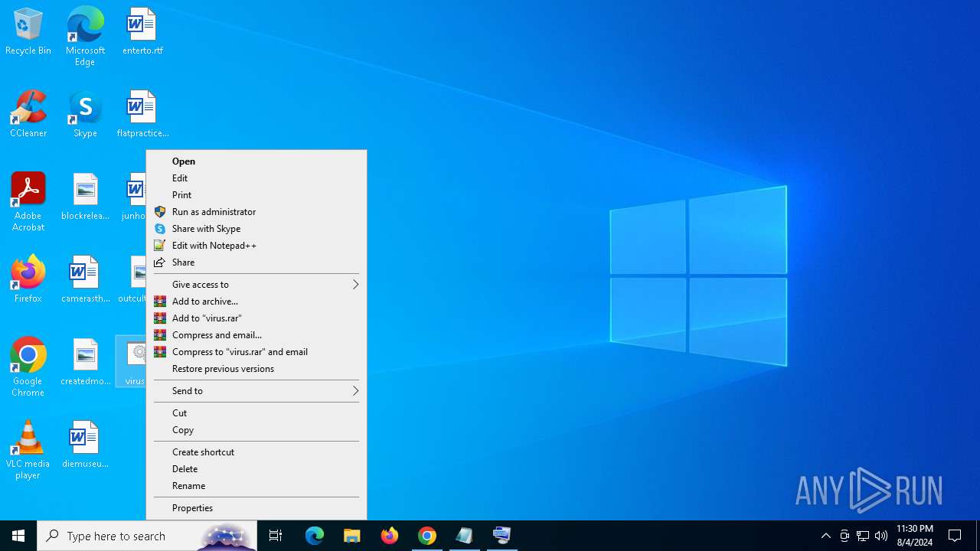Choose Delete in the context menu
Viewport: 980px width, 551px height.
pyautogui.click(x=256, y=469)
